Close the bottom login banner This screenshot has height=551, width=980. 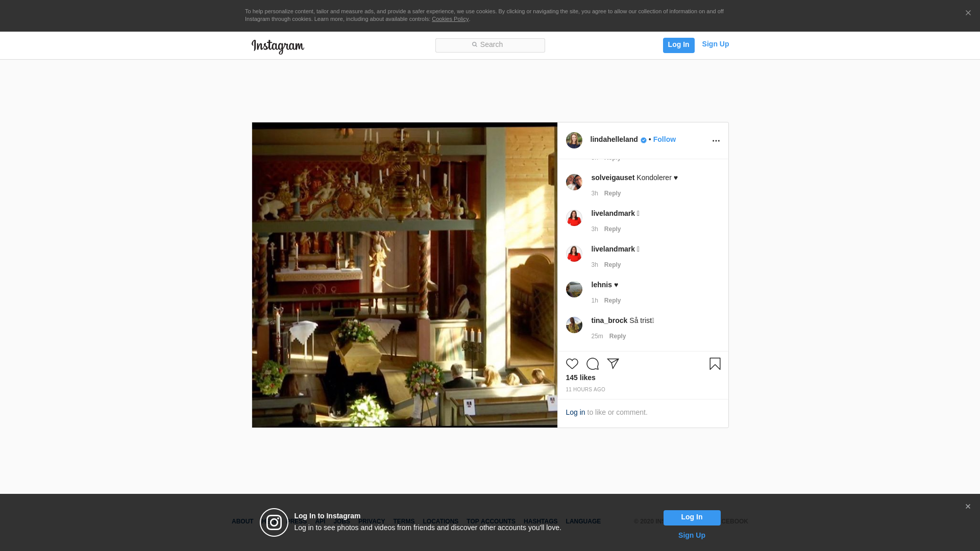click(968, 507)
